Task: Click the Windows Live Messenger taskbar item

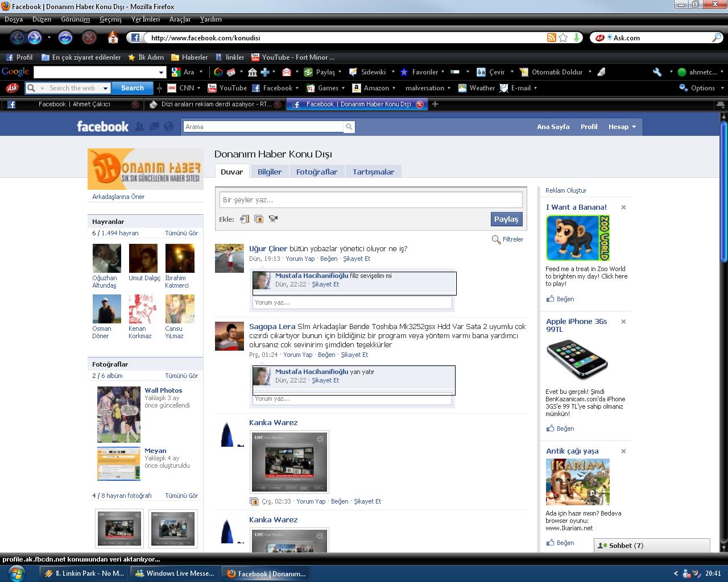Action: [175, 573]
